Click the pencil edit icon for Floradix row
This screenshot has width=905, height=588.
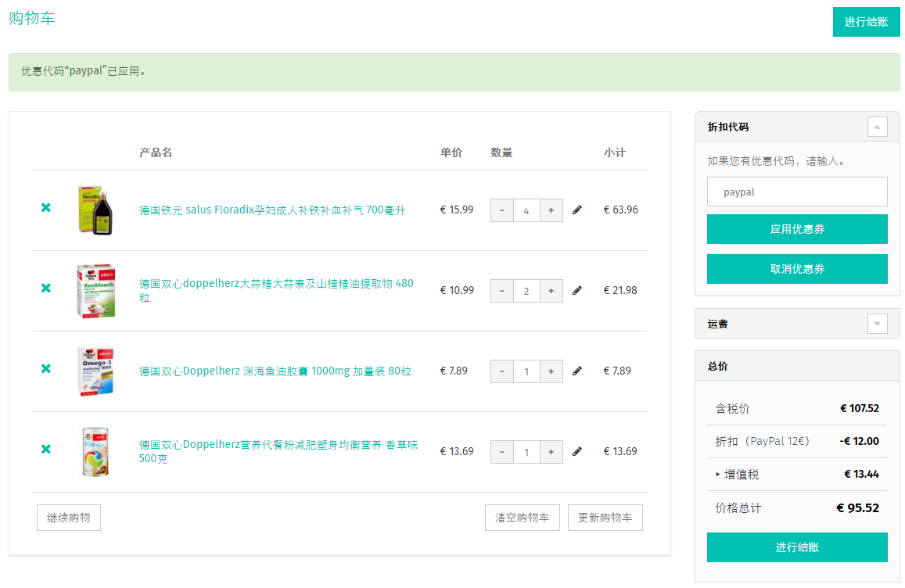click(577, 210)
